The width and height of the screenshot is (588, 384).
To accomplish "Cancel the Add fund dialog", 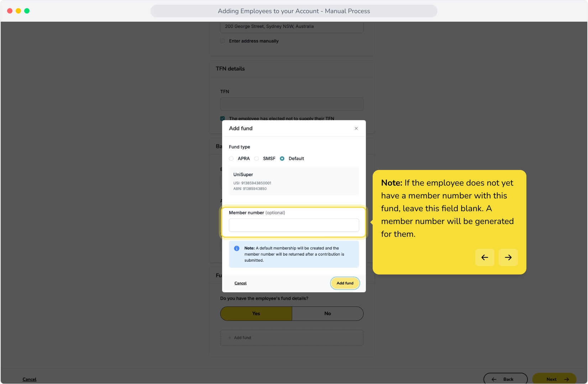I will 241,283.
